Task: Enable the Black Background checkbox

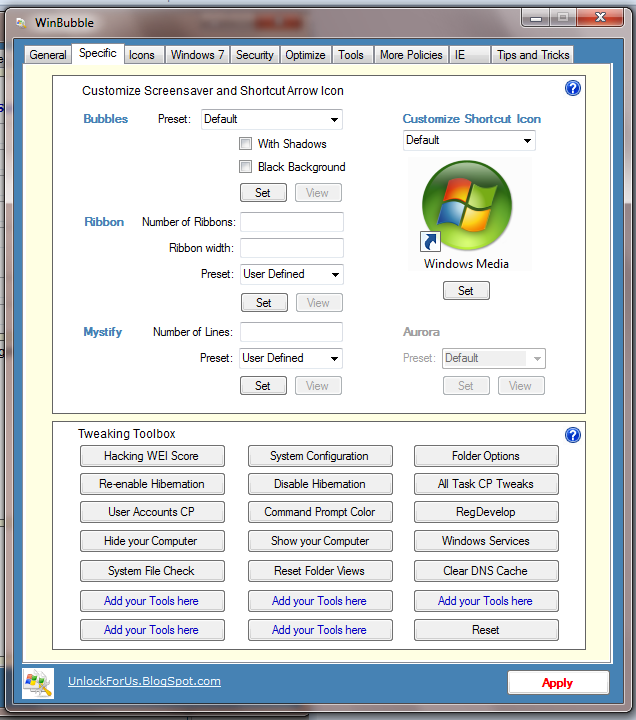Action: point(245,166)
